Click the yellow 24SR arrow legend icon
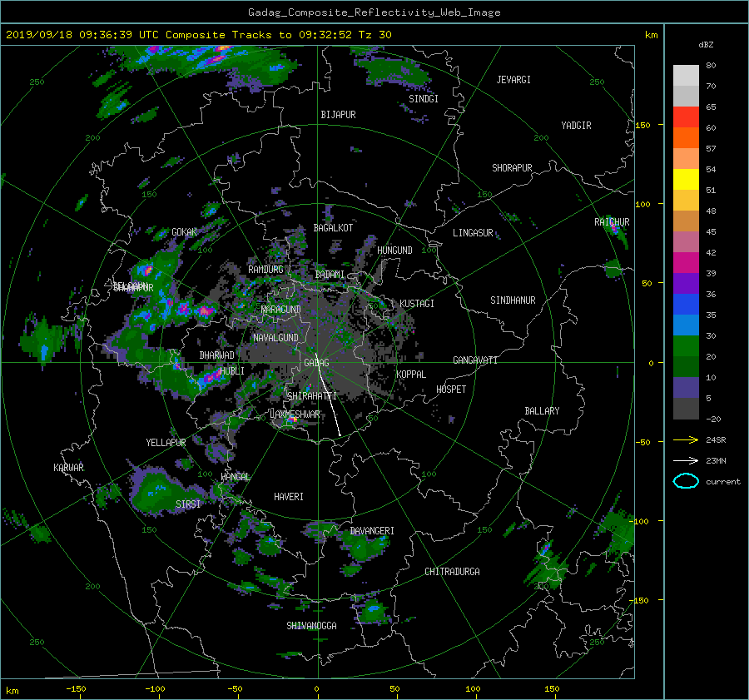This screenshot has height=700, width=749. coord(686,439)
